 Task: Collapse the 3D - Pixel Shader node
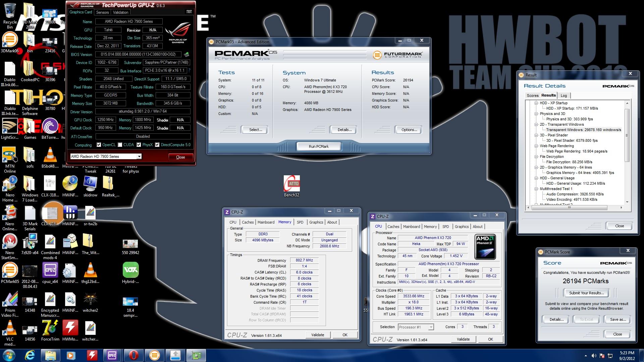click(536, 135)
